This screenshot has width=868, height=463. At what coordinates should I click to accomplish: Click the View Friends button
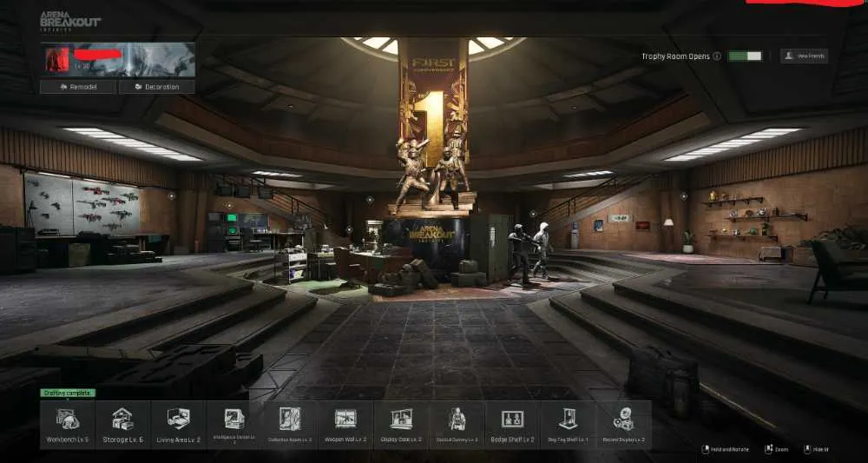click(x=804, y=56)
